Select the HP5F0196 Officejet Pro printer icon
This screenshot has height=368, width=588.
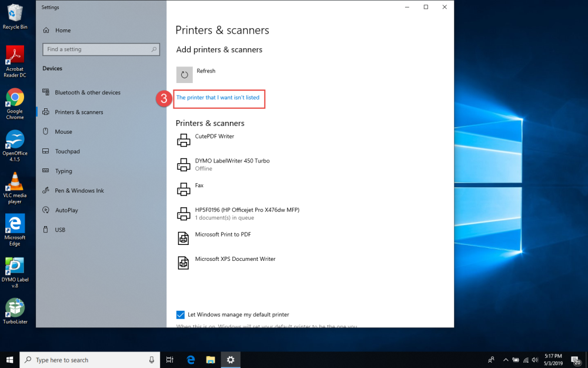183,214
